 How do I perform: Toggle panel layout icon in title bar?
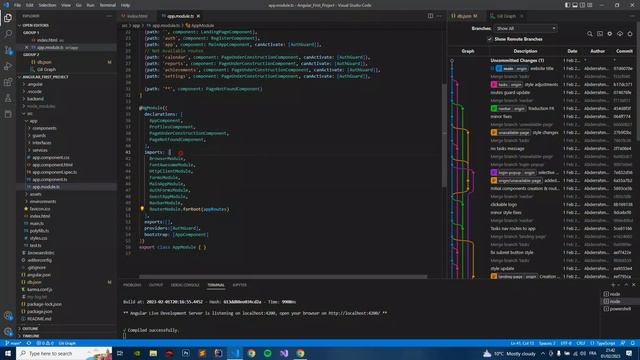click(x=575, y=5)
